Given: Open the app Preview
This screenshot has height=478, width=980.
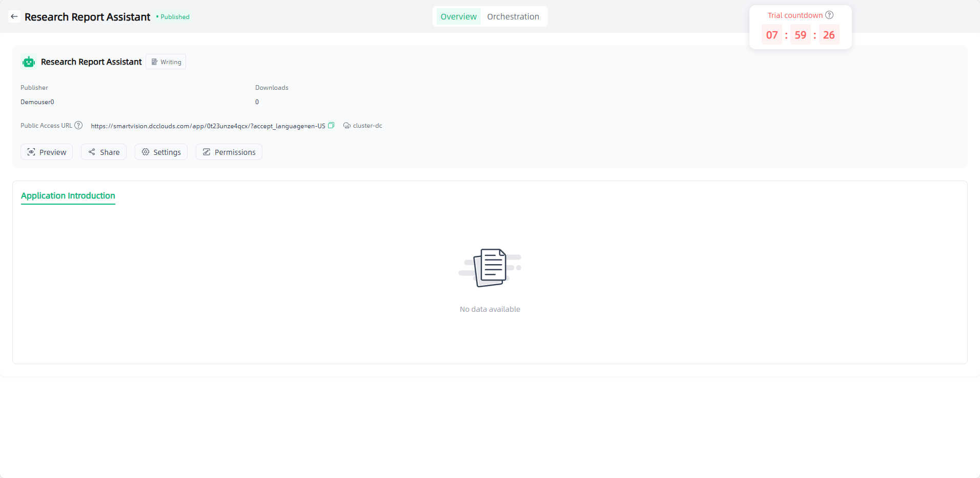Looking at the screenshot, I should click(47, 152).
